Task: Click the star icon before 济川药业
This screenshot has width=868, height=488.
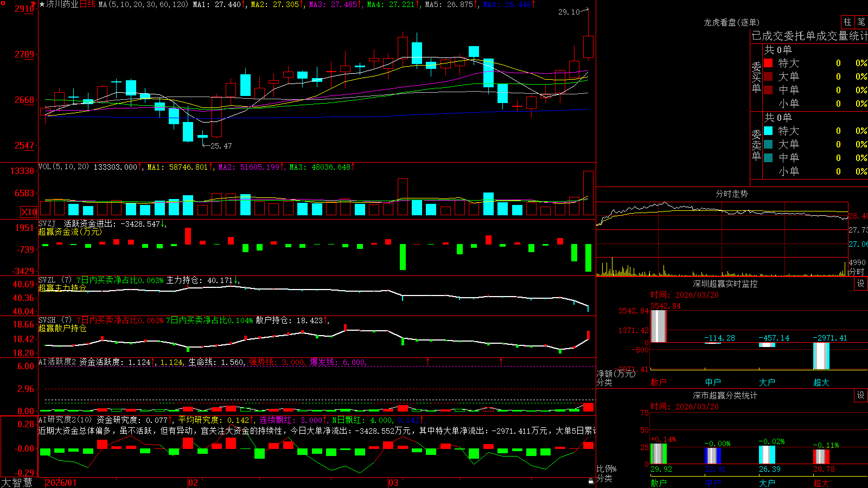Action: click(x=42, y=4)
